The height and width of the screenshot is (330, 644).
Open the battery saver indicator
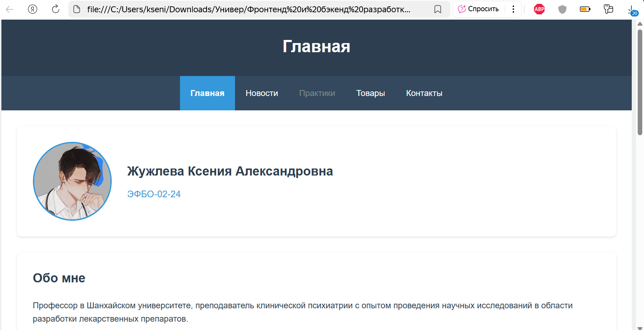click(x=585, y=9)
